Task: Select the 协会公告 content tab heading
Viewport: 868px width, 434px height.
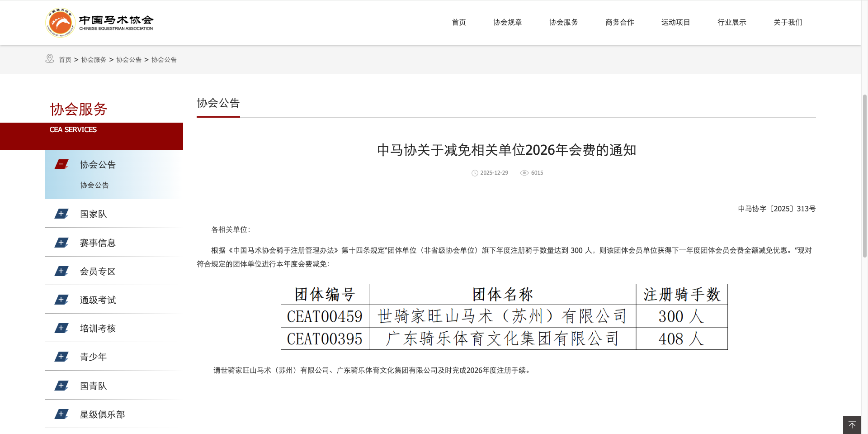Action: (x=218, y=103)
